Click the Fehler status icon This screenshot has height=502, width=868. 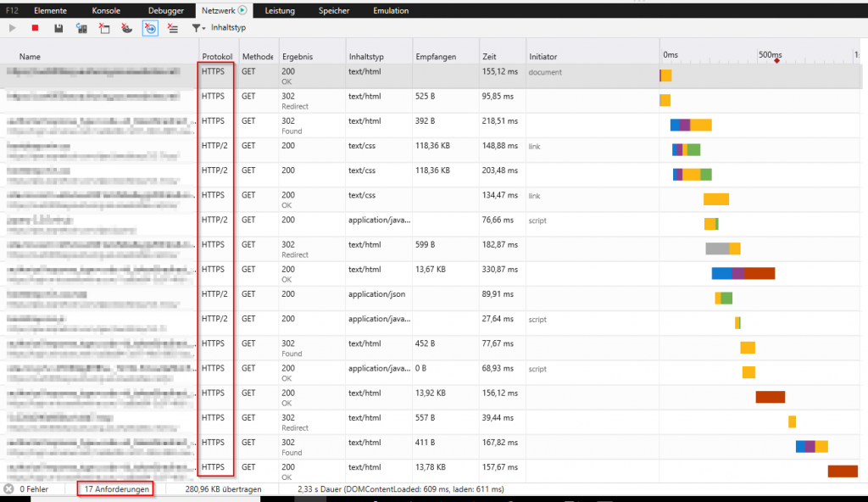[x=8, y=489]
